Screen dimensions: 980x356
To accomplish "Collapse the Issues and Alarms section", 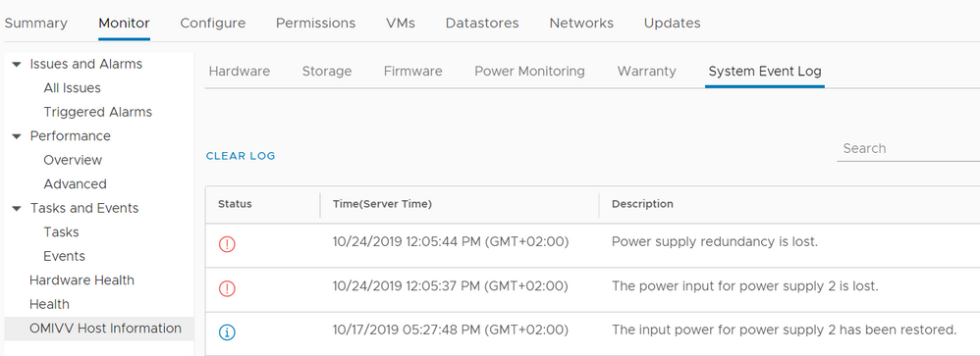I will (17, 65).
